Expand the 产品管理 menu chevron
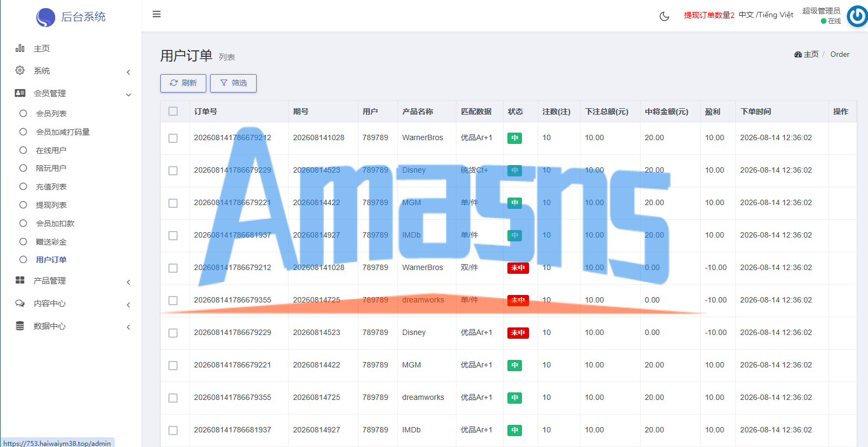868x447 pixels. [128, 282]
